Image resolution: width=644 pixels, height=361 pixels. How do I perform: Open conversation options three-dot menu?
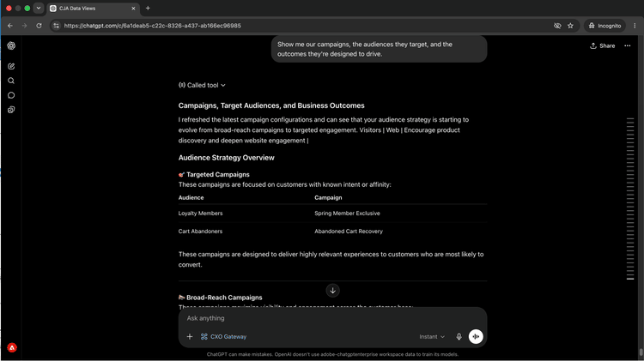point(628,45)
